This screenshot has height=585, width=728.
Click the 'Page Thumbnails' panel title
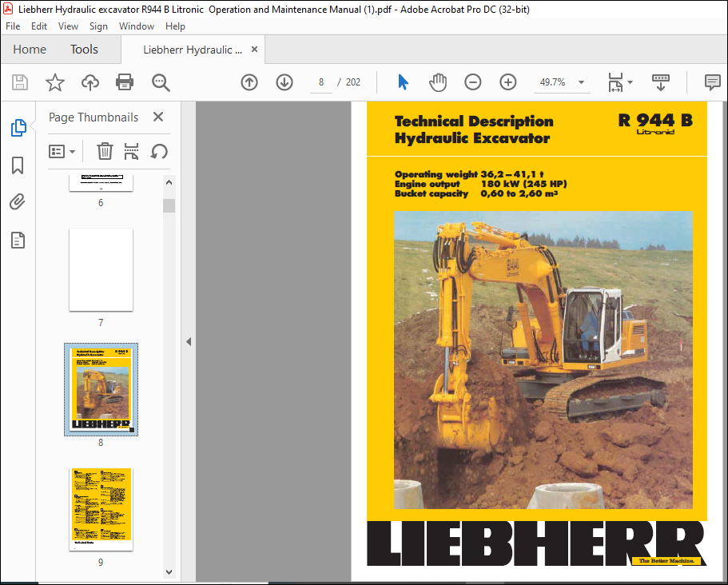click(x=93, y=117)
